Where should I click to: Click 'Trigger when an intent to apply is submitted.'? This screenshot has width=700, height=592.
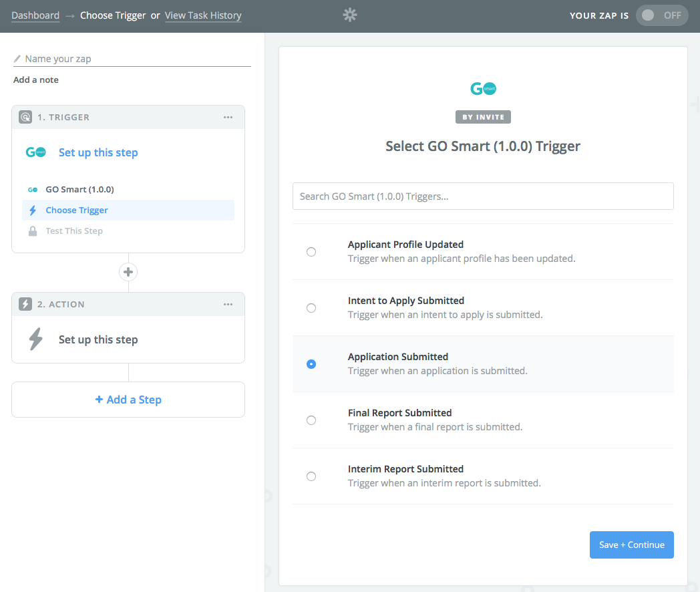[445, 315]
